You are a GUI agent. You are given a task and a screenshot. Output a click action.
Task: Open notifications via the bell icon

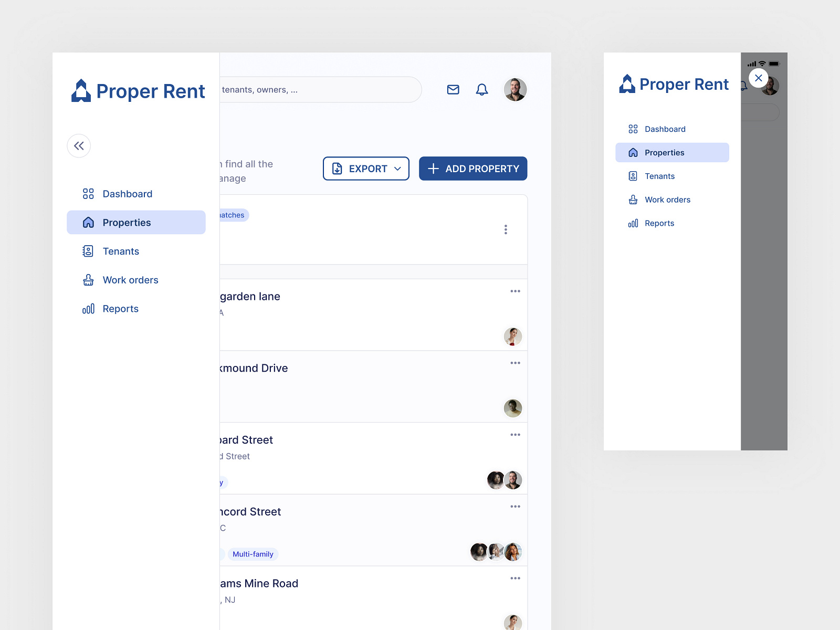[482, 89]
